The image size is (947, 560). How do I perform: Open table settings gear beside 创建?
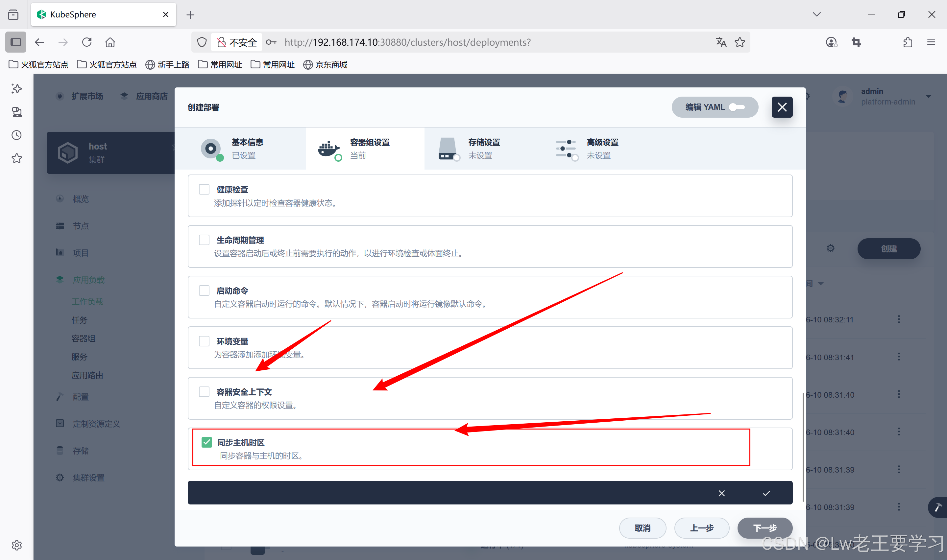point(830,248)
